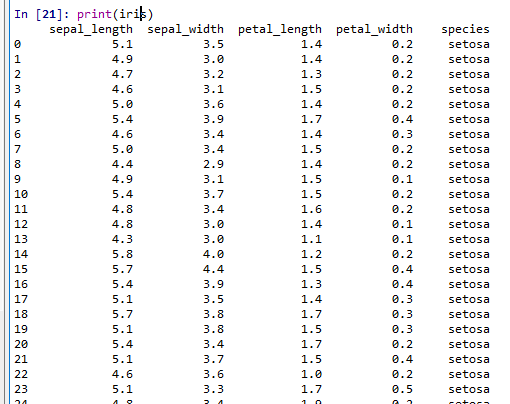The height and width of the screenshot is (404, 510).
Task: Click the 'print(iris)' command text
Action: (x=115, y=14)
